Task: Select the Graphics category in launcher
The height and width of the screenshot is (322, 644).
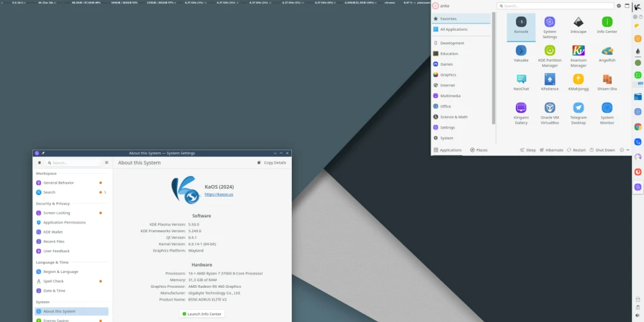Action: coord(447,75)
